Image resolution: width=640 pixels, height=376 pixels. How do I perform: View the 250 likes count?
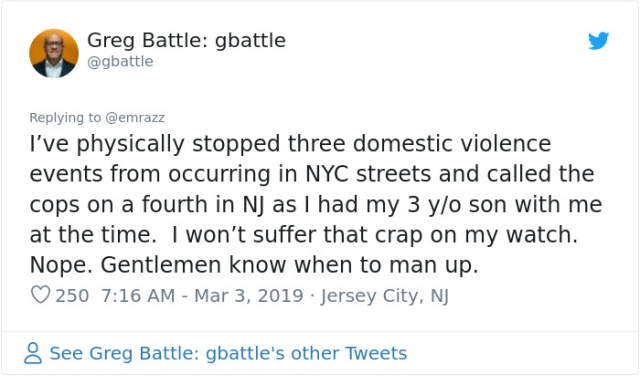coord(72,296)
